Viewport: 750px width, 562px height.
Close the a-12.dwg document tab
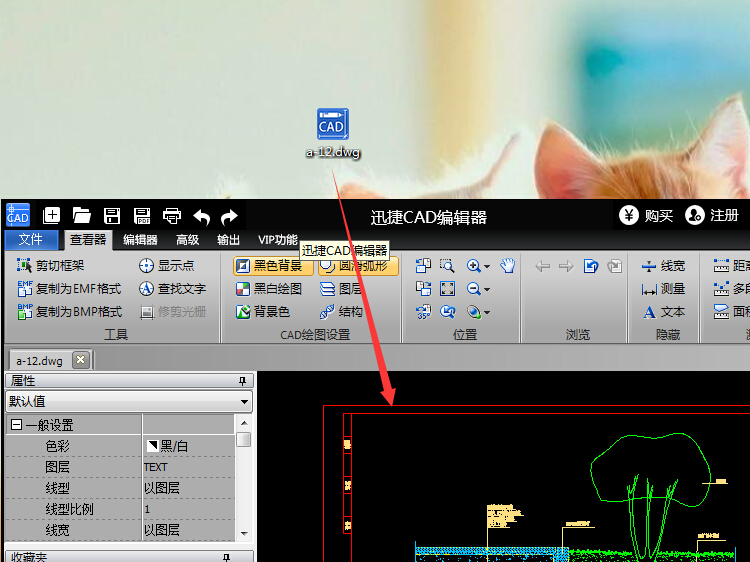pyautogui.click(x=81, y=360)
